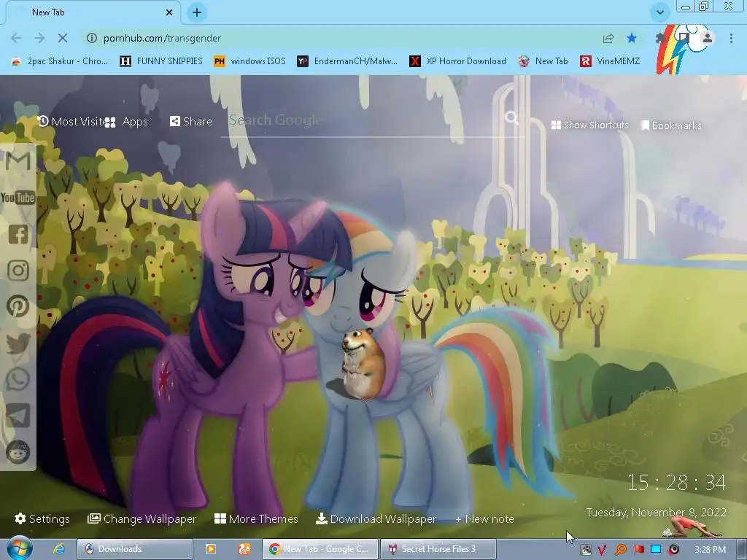747x560 pixels.
Task: Open the EndermanCH/Malw... bookmark
Action: click(x=347, y=61)
